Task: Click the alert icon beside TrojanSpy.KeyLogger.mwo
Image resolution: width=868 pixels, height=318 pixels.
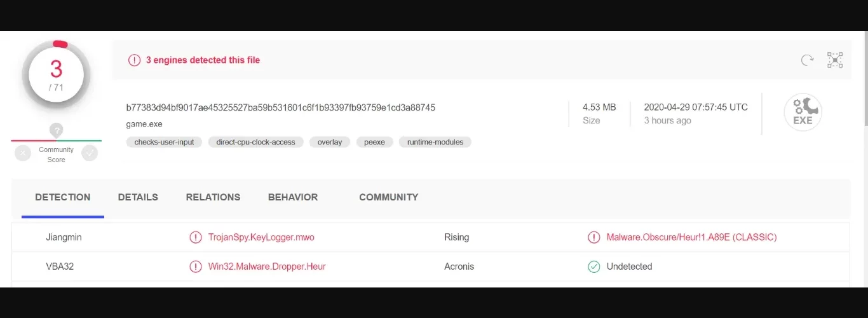Action: (x=196, y=237)
